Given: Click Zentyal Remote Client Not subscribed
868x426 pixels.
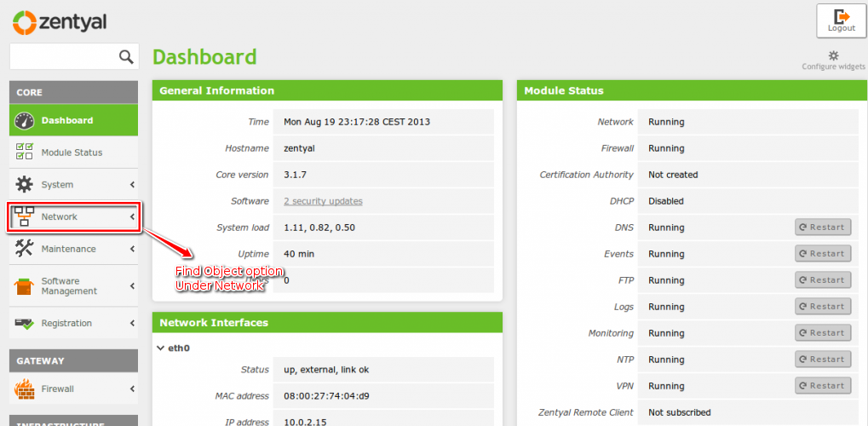Looking at the screenshot, I should [679, 412].
